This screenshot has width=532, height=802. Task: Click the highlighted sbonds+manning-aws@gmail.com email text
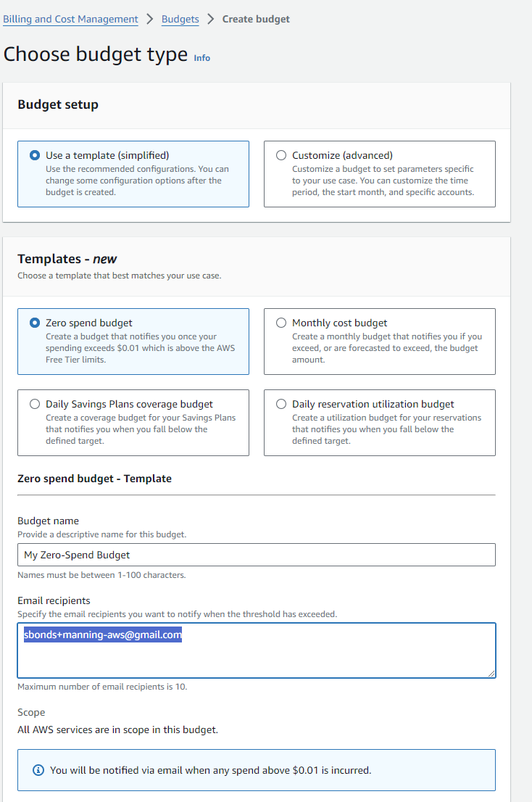coord(103,634)
